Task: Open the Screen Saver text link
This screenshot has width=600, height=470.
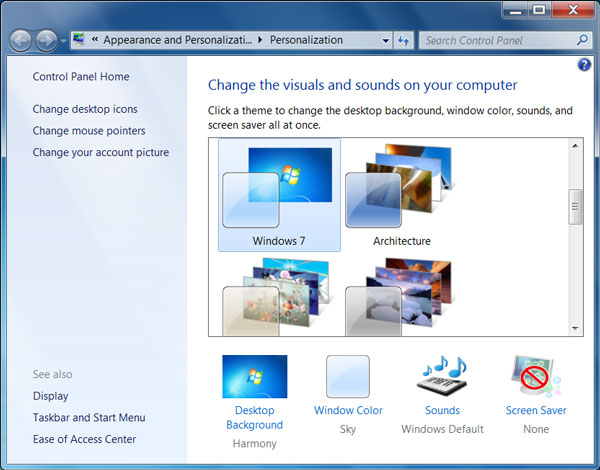Action: click(x=536, y=410)
